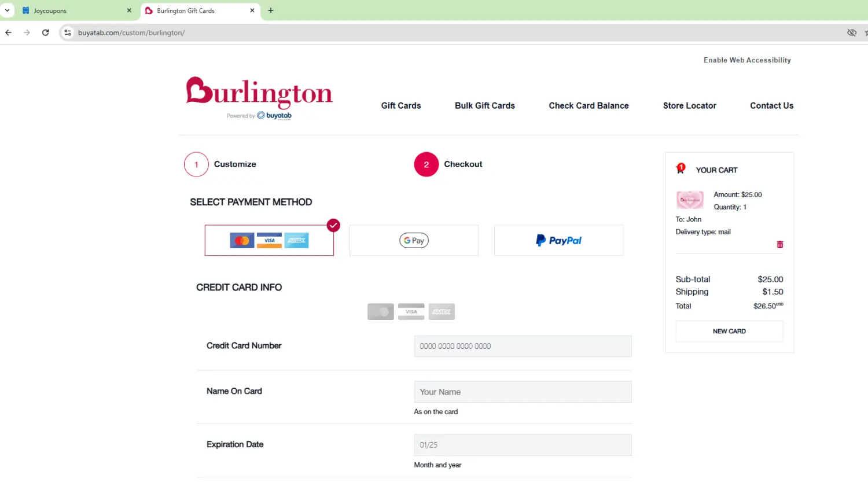Click the browser address bar URL
The width and height of the screenshot is (868, 486).
(131, 33)
